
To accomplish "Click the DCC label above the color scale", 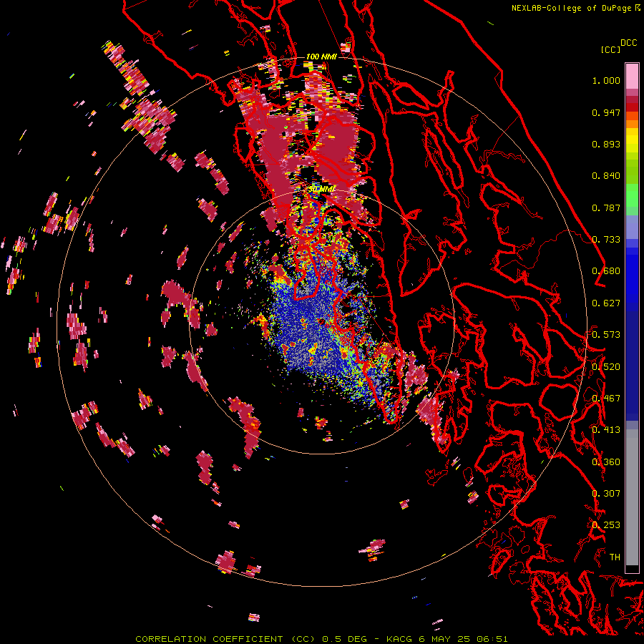I will point(628,43).
